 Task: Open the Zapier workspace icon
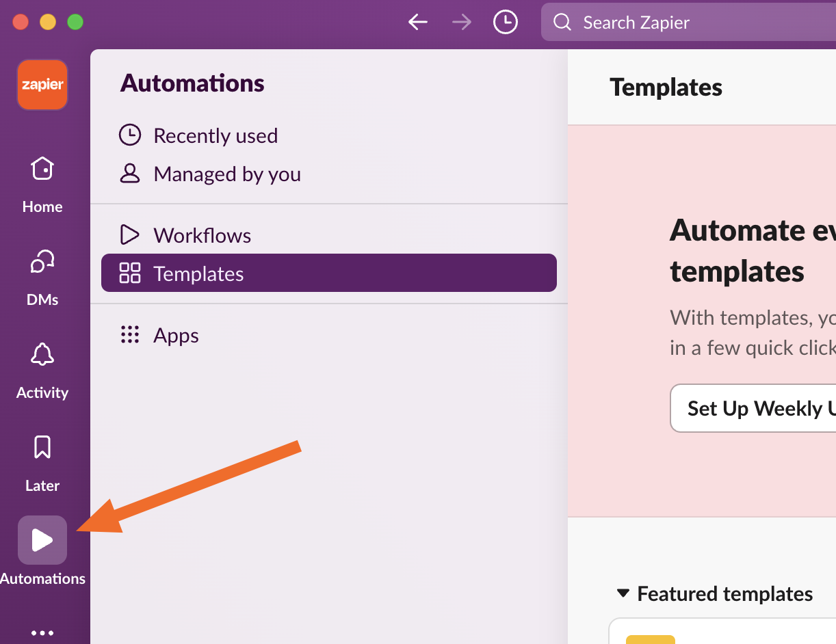point(42,85)
